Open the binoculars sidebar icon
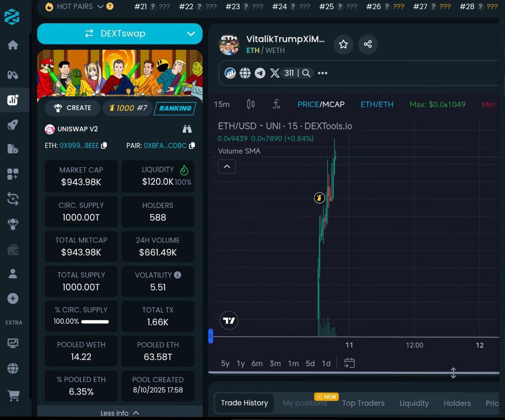Viewport: 505px width, 420px height. (13, 75)
